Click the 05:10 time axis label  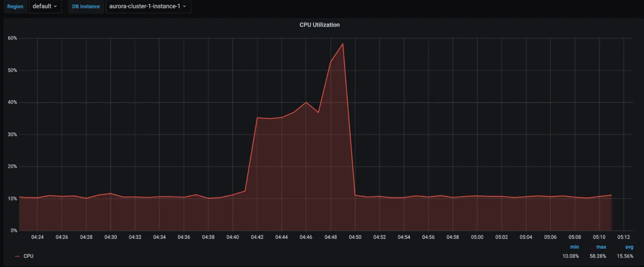599,237
